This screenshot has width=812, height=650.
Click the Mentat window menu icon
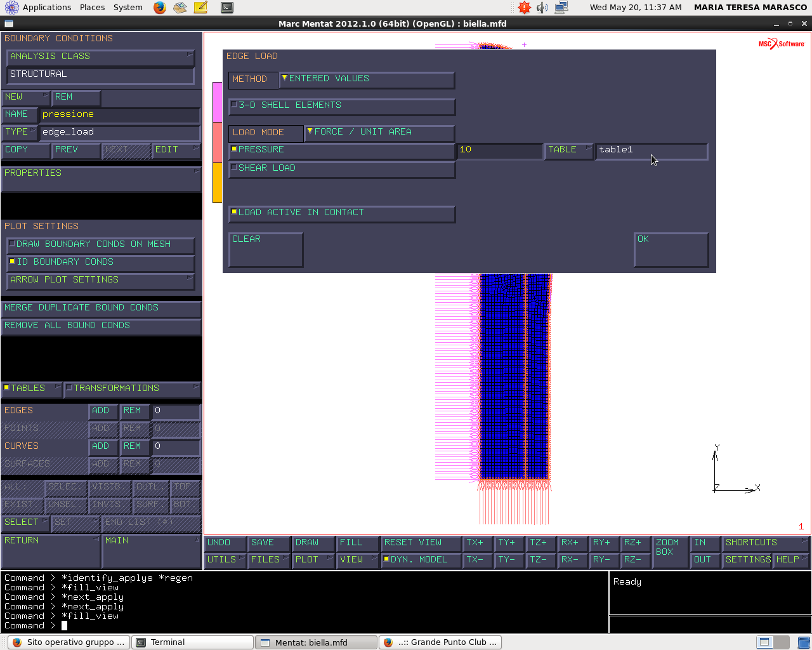click(x=8, y=23)
